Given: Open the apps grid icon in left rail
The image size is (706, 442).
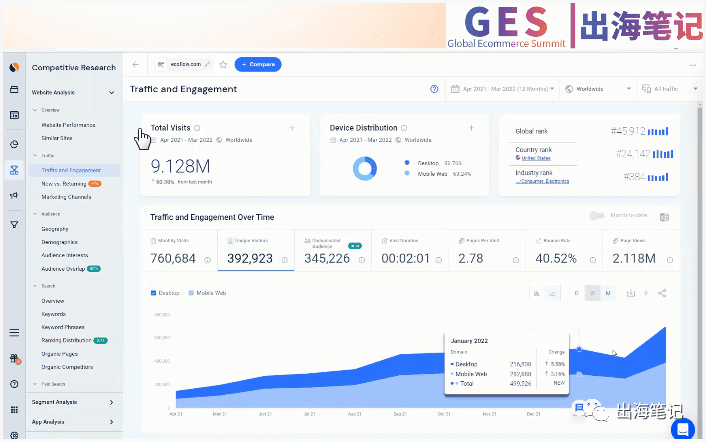Looking at the screenshot, I should tap(14, 410).
